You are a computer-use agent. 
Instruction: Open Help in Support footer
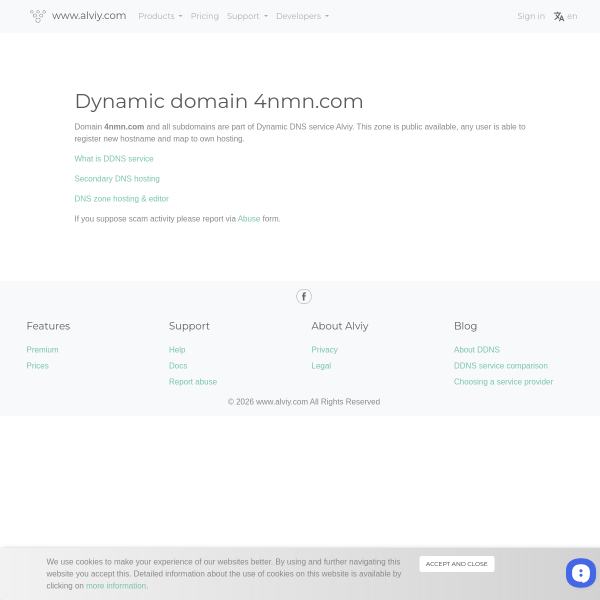click(x=177, y=350)
